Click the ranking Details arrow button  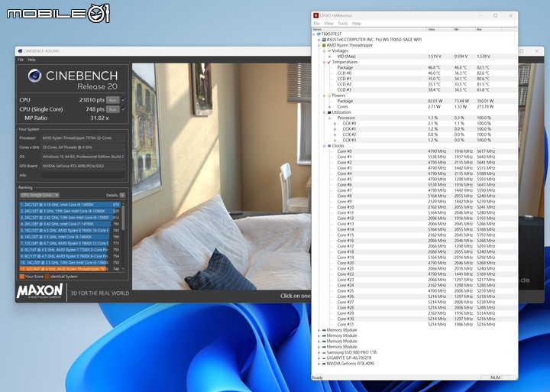[122, 195]
